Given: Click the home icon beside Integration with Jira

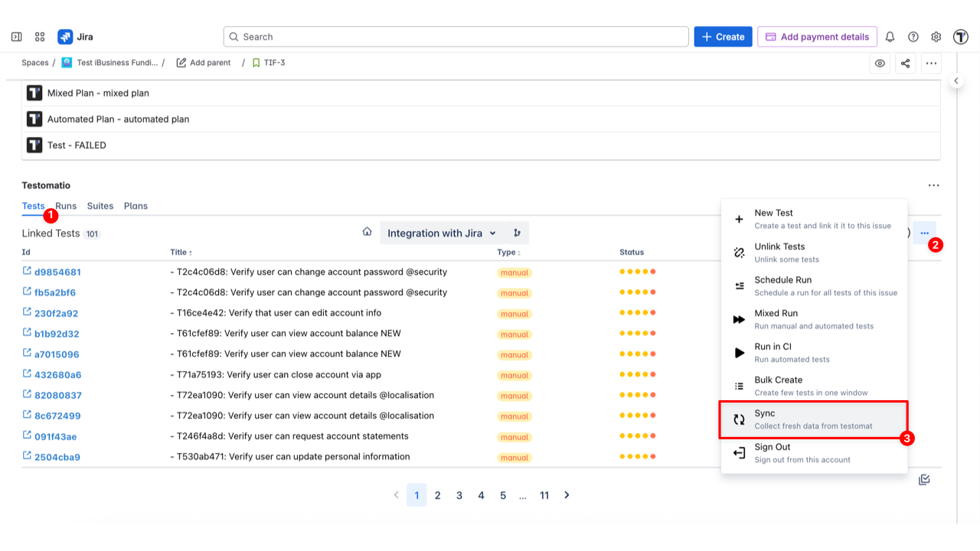Looking at the screenshot, I should click(x=367, y=233).
